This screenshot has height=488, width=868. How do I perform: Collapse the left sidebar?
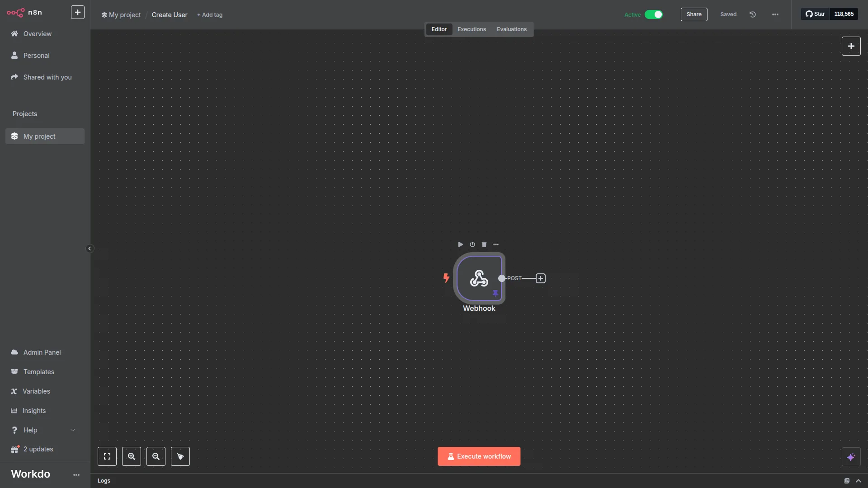[x=90, y=249]
